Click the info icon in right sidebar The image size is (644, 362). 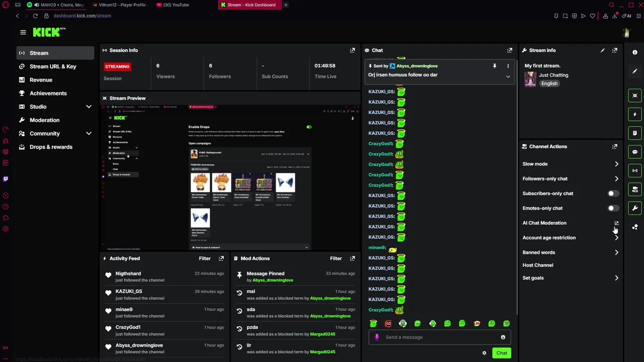coord(635,52)
